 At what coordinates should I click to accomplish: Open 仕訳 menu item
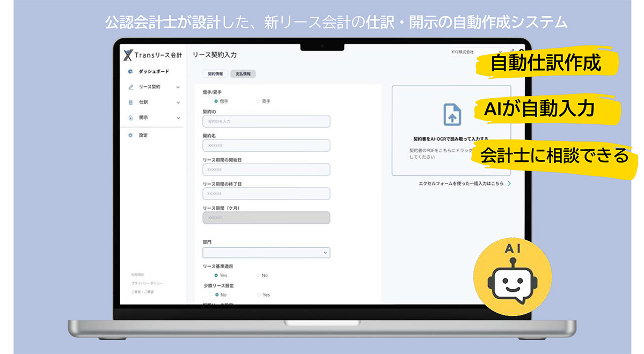(x=143, y=102)
